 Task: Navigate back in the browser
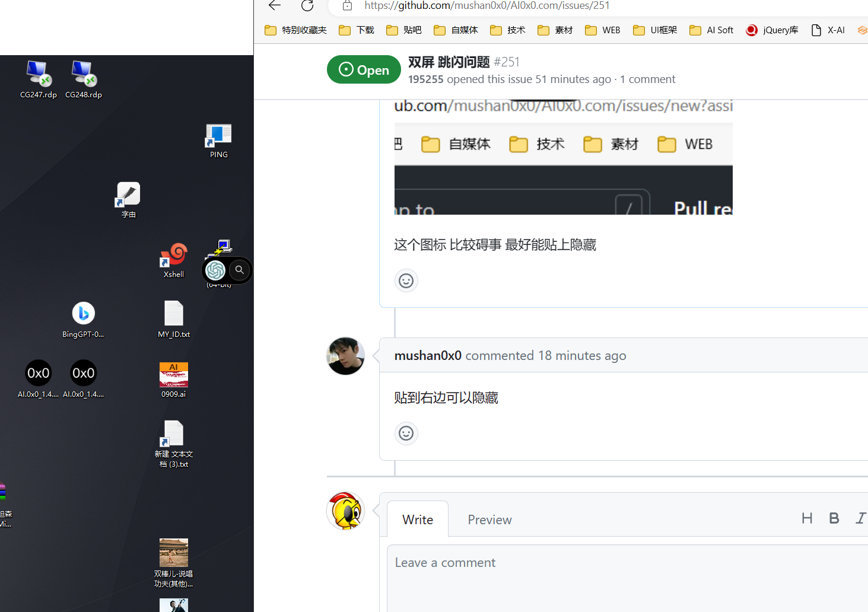[274, 6]
